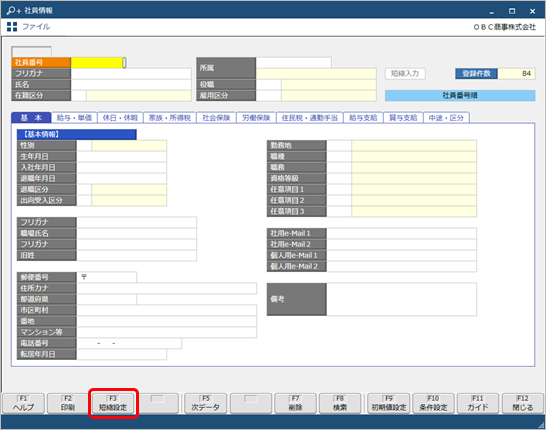Open F3 短縮設定
546x430 pixels.
[x=113, y=404]
